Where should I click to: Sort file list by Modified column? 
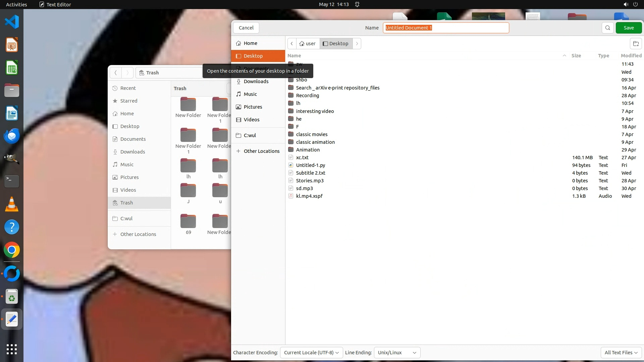(x=631, y=56)
